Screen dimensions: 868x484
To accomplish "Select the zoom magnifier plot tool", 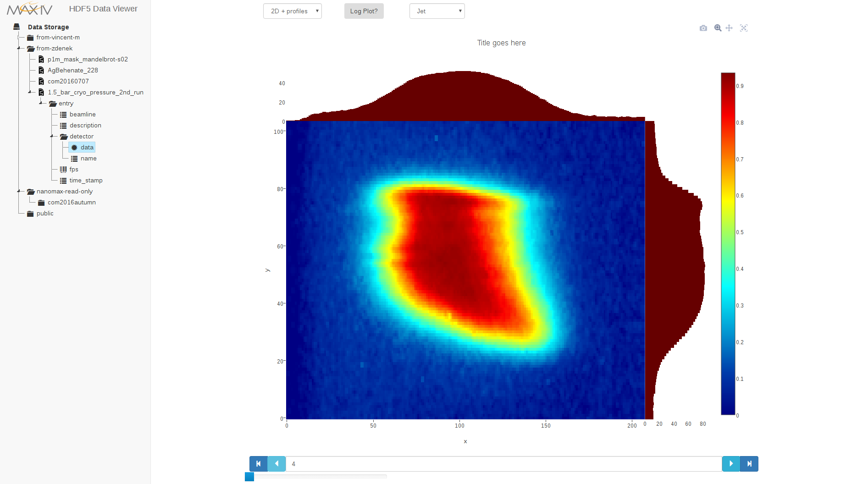I will coord(718,28).
